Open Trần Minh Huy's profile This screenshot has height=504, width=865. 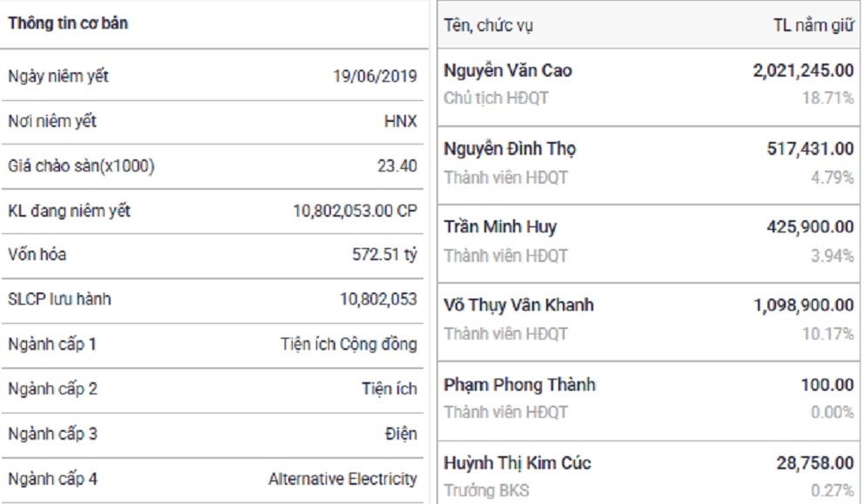point(500,226)
